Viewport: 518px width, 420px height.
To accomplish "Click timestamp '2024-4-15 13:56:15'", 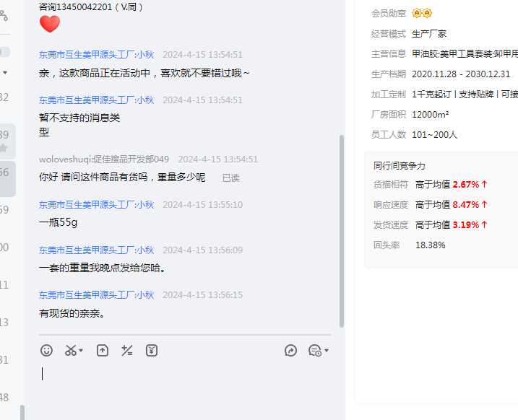I will point(202,295).
